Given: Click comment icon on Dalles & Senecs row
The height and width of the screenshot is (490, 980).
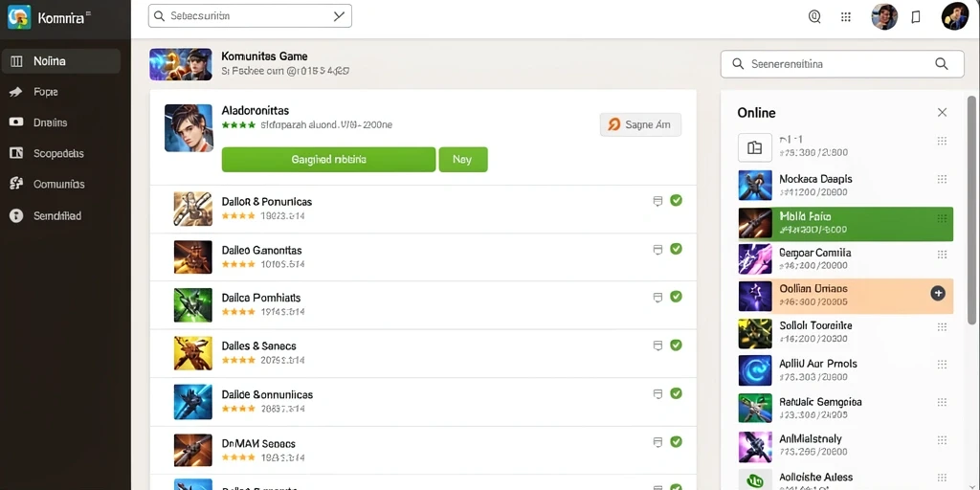Looking at the screenshot, I should 657,345.
